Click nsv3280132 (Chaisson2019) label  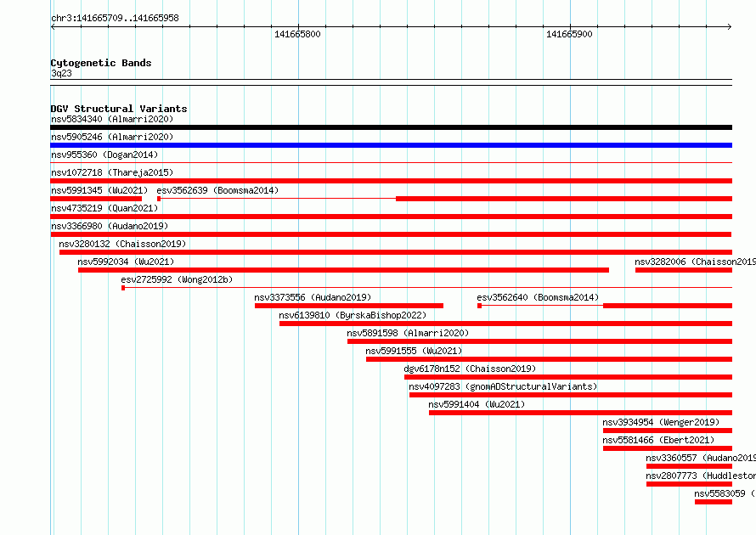(122, 244)
